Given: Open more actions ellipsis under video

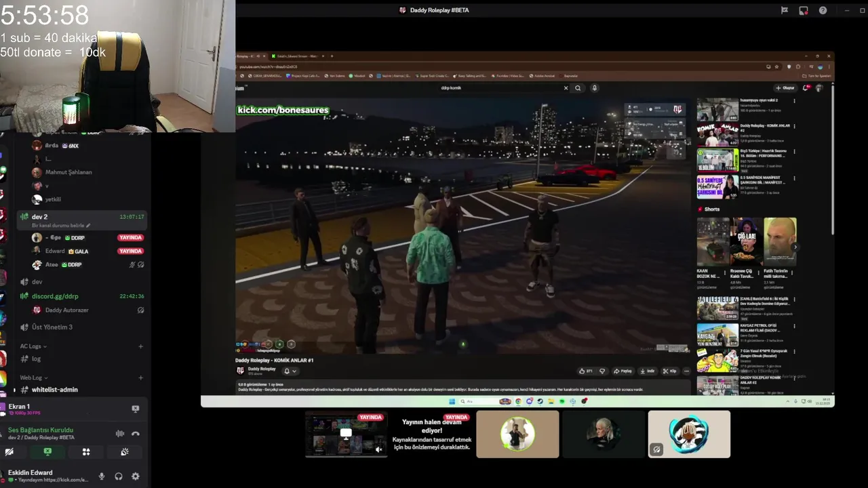Looking at the screenshot, I should point(686,371).
